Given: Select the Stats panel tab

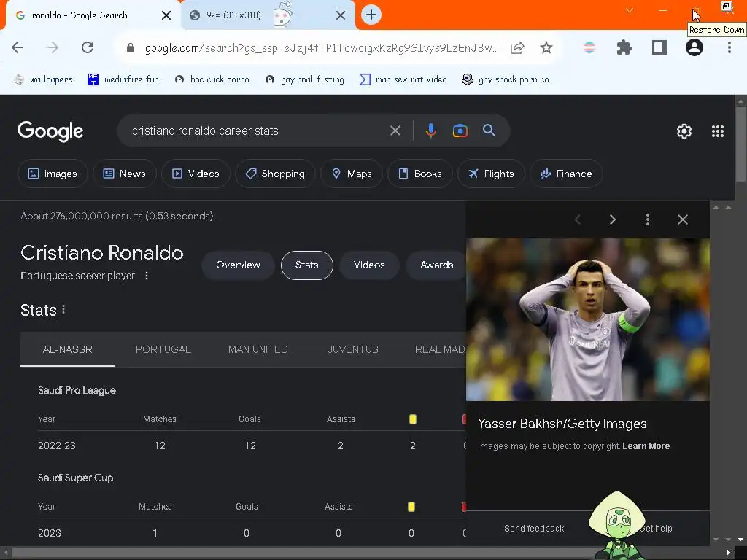Looking at the screenshot, I should point(307,265).
